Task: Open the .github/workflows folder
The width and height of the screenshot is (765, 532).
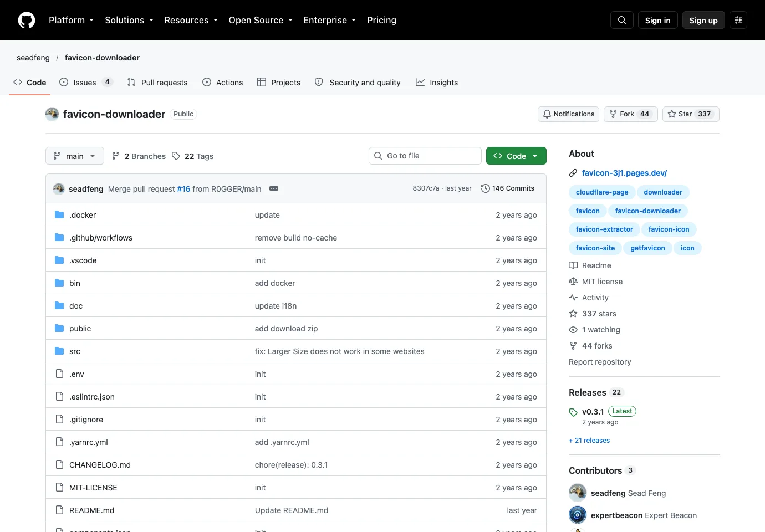Action: tap(101, 238)
